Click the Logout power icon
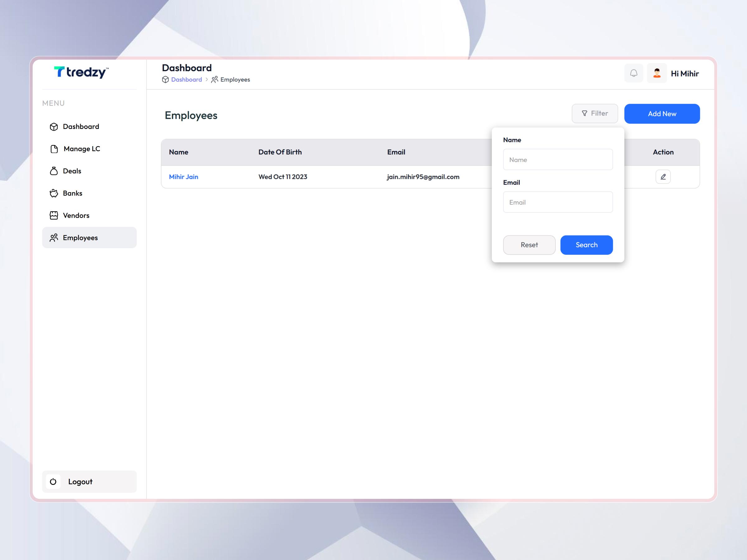Screen dimensions: 747x560 53,482
